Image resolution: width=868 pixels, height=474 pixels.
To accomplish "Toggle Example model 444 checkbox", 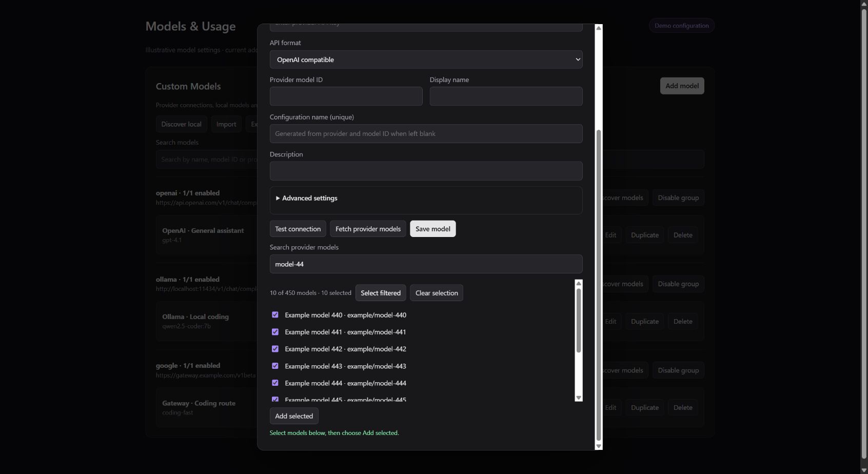I will tap(275, 383).
